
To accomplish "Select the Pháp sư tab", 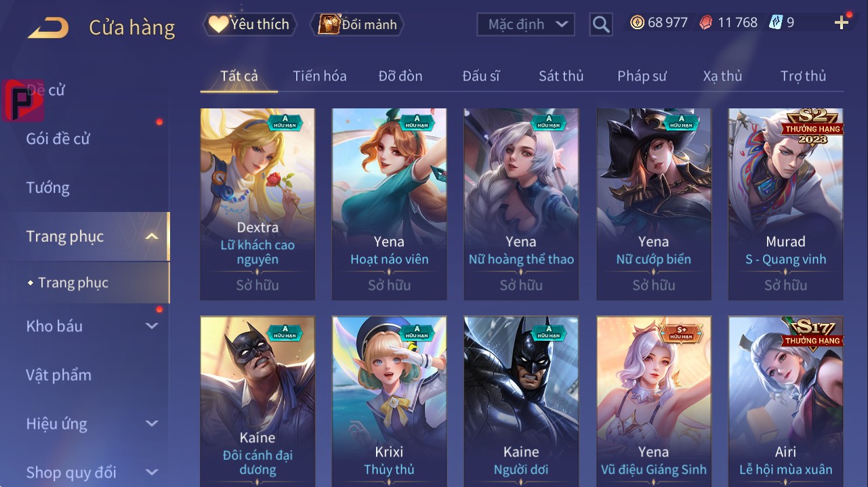I will click(642, 76).
